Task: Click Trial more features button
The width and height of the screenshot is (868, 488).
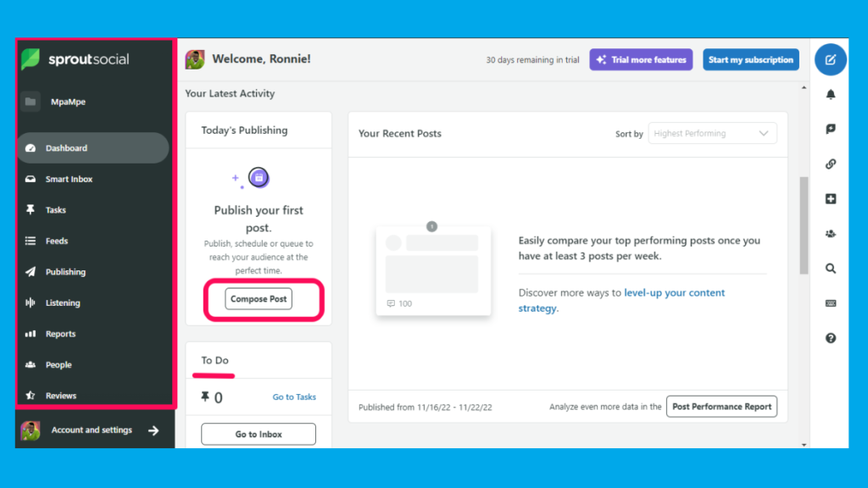Action: [x=641, y=60]
